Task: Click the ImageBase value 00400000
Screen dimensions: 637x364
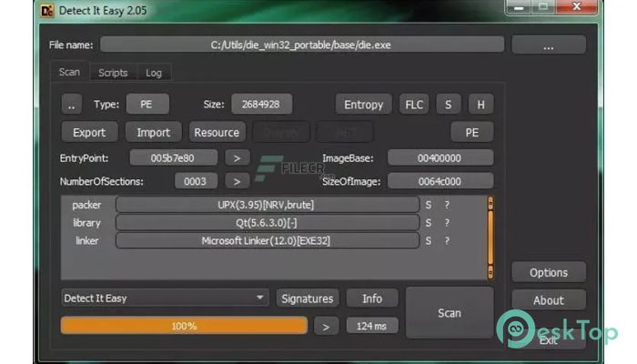Action: 440,157
